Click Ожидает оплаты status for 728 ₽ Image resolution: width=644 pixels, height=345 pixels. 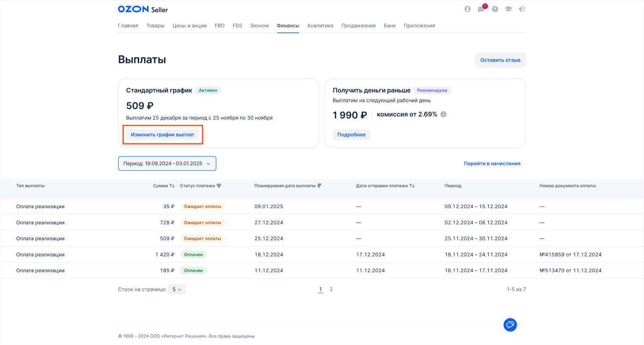click(203, 222)
